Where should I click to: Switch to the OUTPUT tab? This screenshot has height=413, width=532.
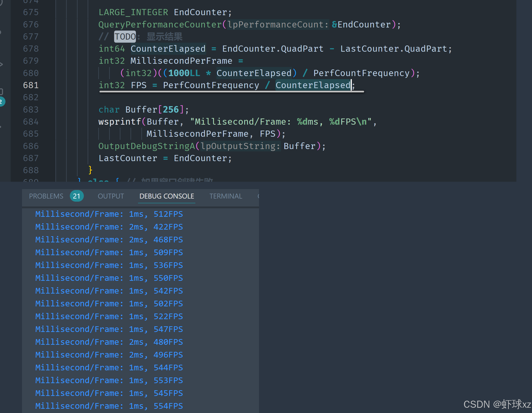tap(111, 196)
